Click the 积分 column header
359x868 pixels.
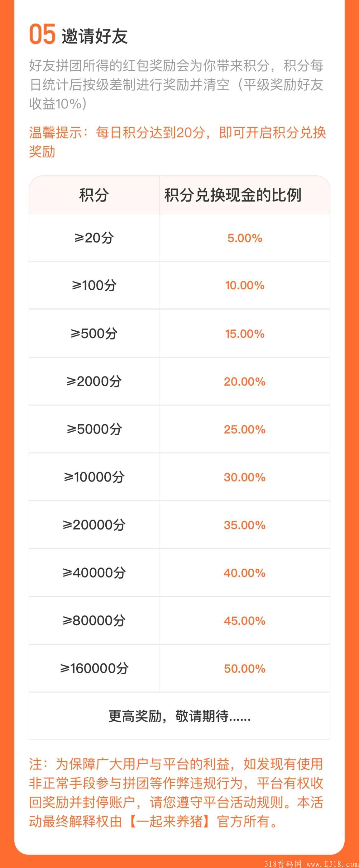point(94,195)
